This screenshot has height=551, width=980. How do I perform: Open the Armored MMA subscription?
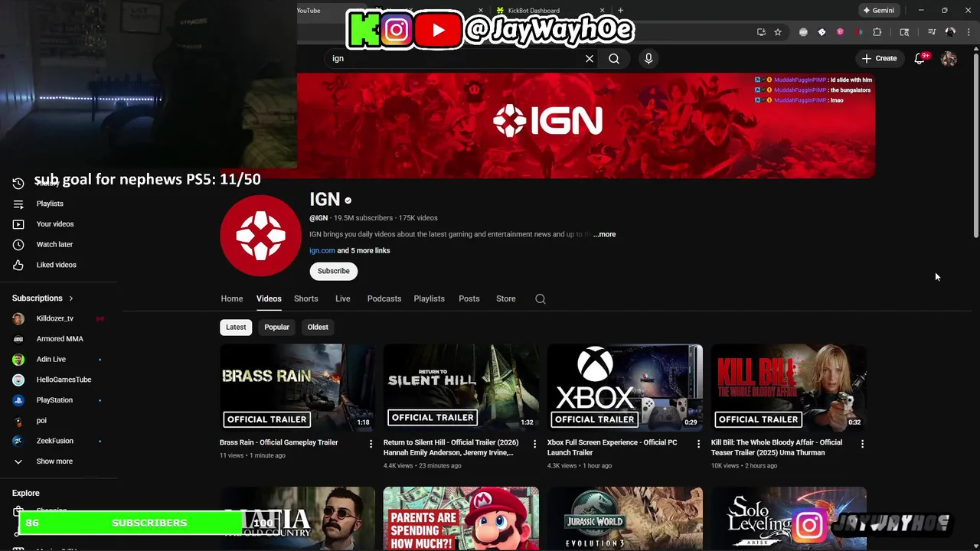[58, 339]
